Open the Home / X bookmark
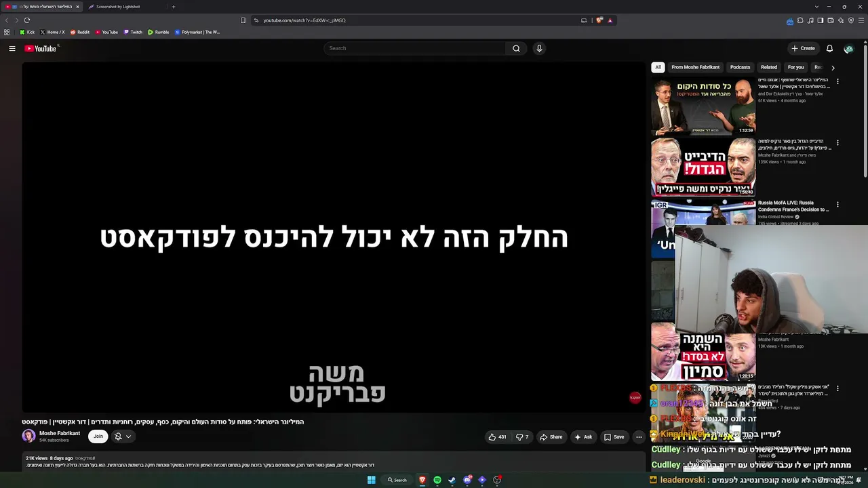The image size is (868, 488). (x=52, y=32)
